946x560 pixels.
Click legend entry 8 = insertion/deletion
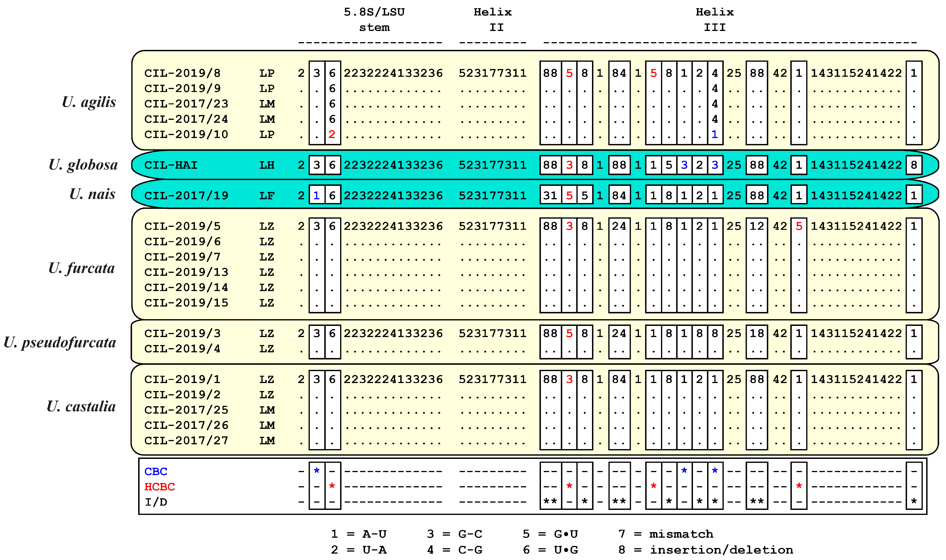pyautogui.click(x=706, y=550)
